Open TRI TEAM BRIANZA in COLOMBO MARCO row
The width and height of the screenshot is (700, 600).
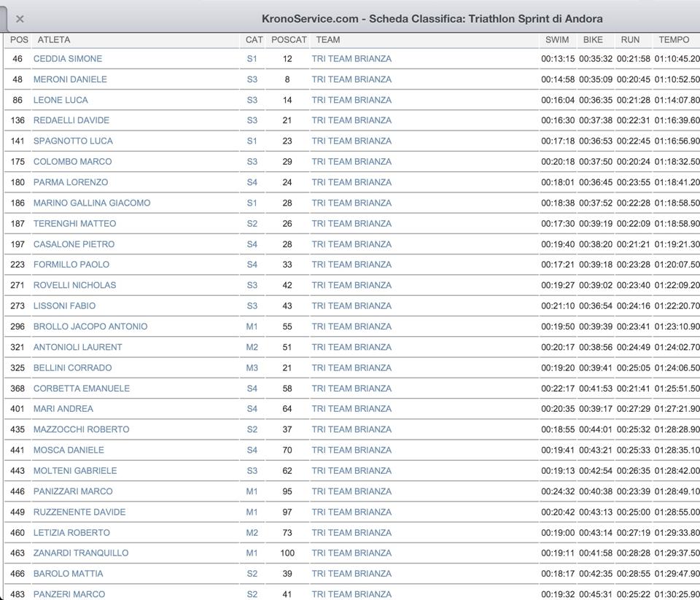coord(351,162)
